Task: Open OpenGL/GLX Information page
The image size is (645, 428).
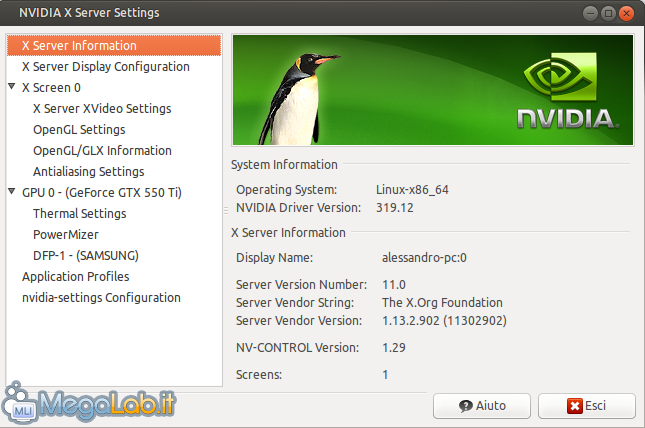Action: [x=102, y=151]
